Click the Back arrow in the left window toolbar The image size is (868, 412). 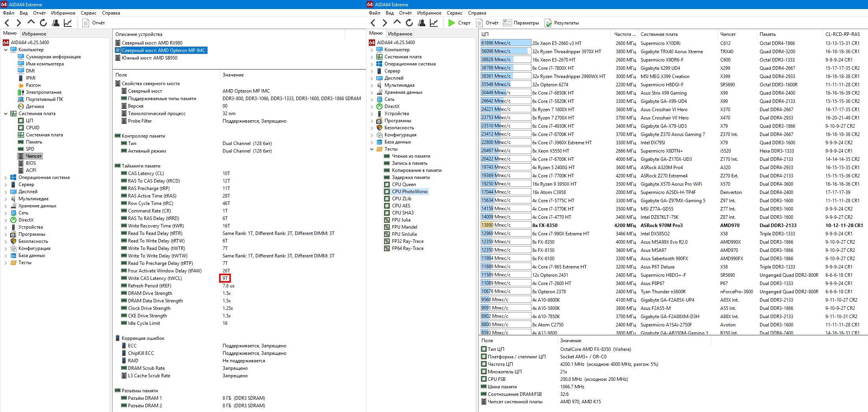[7, 23]
